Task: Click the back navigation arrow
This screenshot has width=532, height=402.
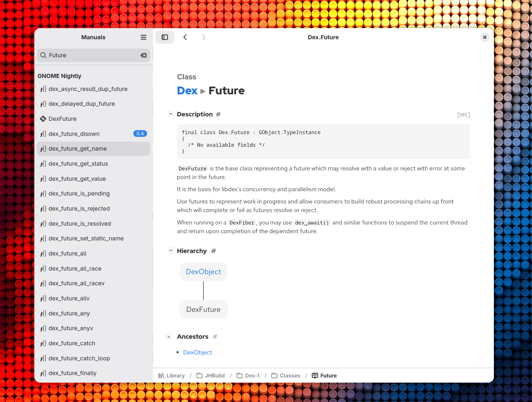Action: (x=185, y=37)
